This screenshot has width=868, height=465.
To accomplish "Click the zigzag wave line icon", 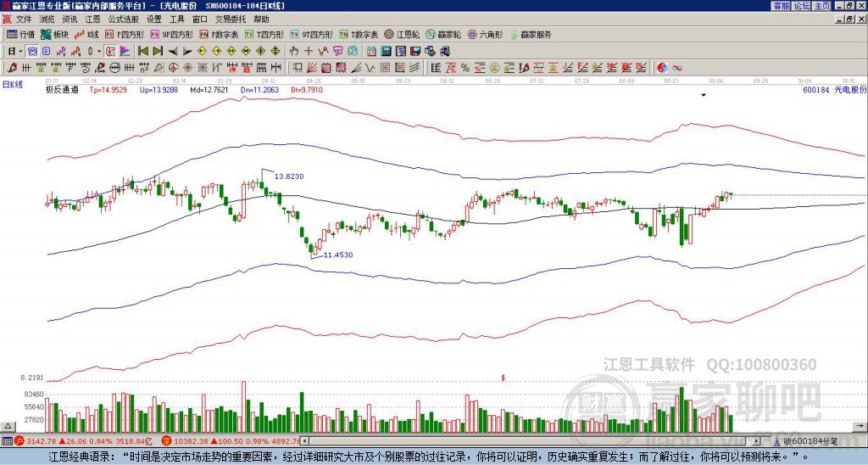I will pyautogui.click(x=370, y=68).
